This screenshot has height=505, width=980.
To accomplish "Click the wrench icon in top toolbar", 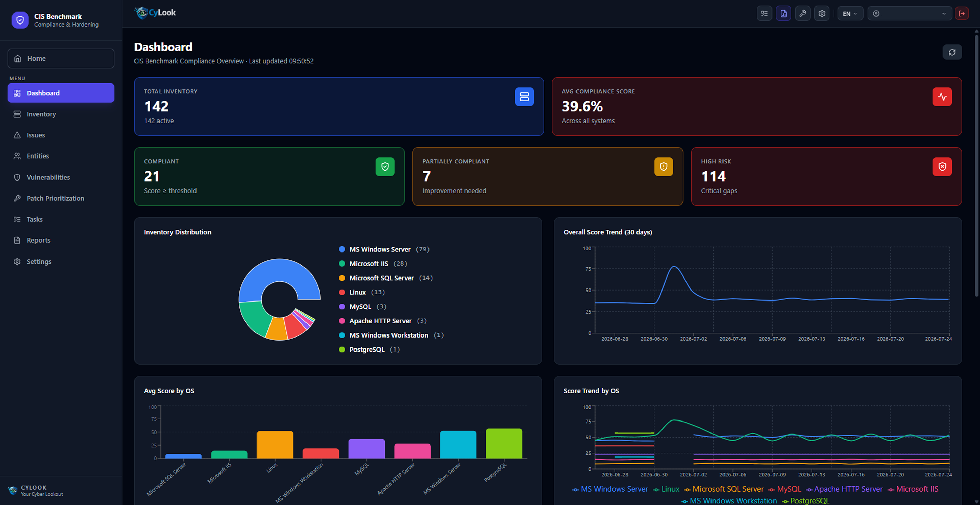I will (802, 14).
